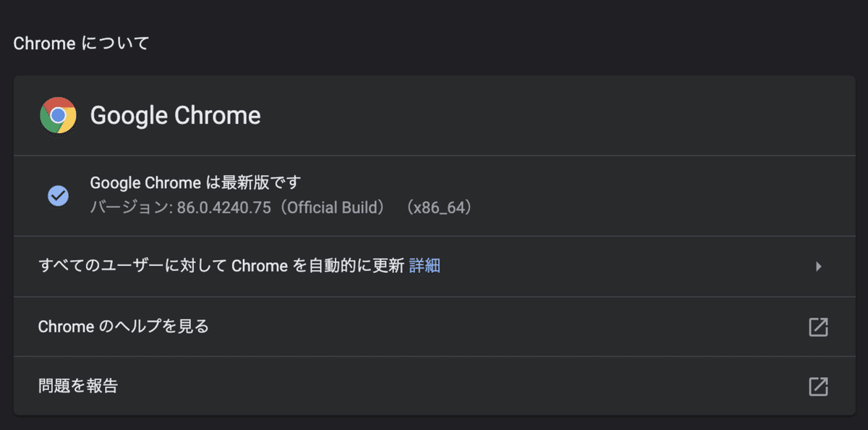
Task: Click すべてのユーザーに対して Chrome を自動的に更新 text
Action: click(221, 266)
